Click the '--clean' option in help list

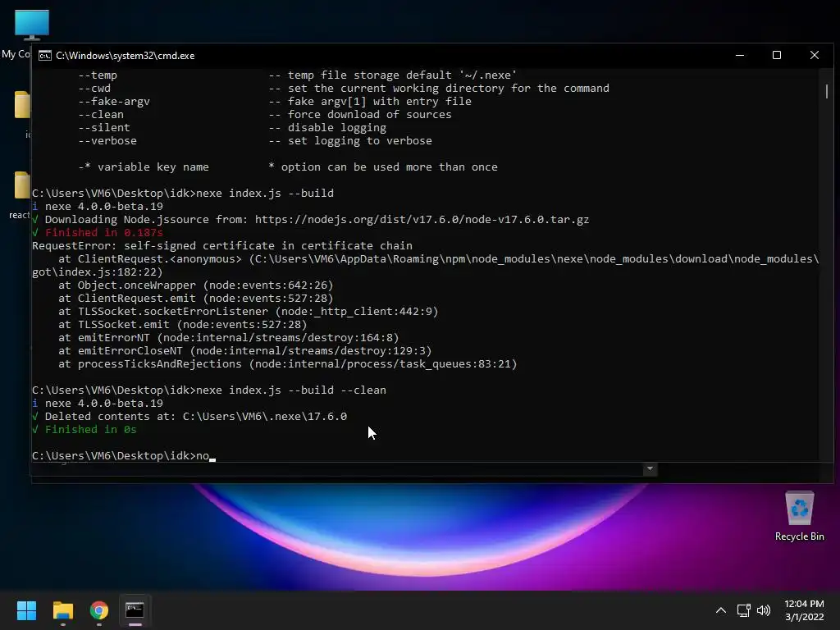pos(101,115)
